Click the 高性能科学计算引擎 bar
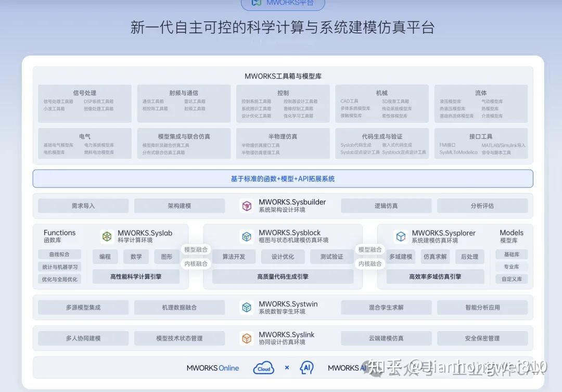Screen dimensions: 562x392 pyautogui.click(x=136, y=276)
